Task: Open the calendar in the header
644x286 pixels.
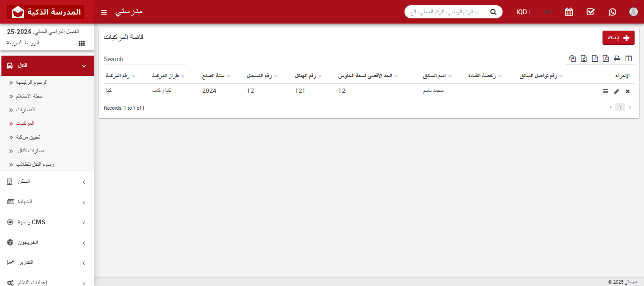Action: 569,12
